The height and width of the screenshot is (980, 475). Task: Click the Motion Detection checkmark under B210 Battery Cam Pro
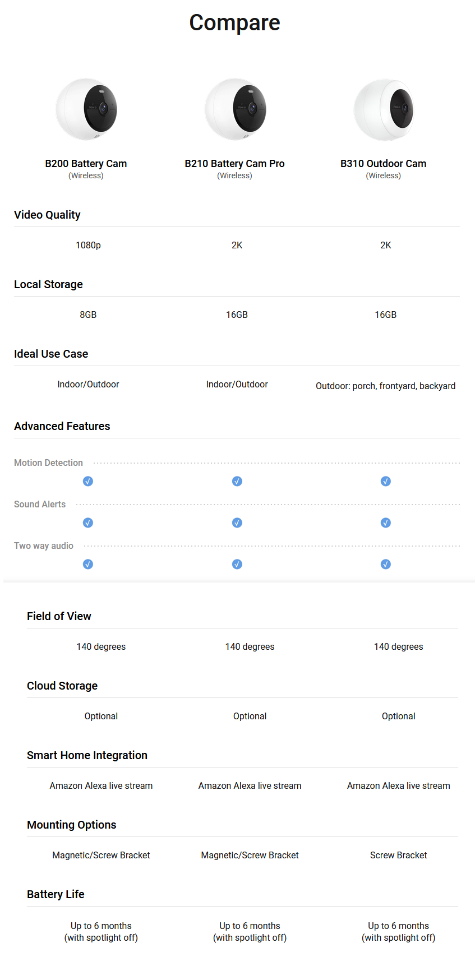237,481
